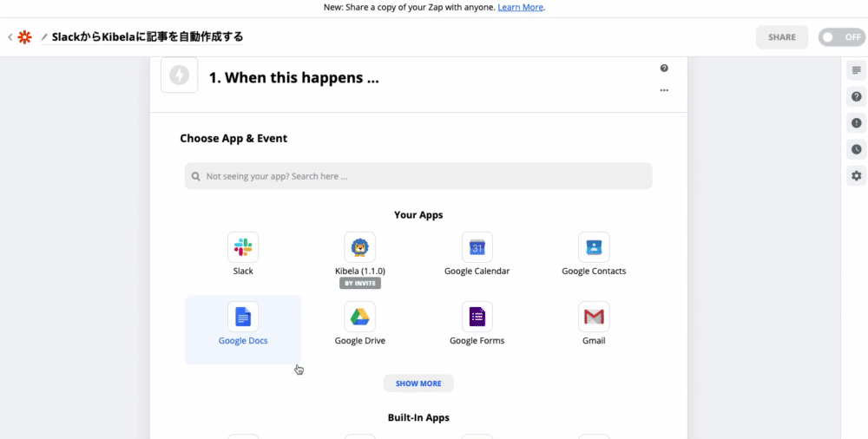Select the Google Docs app icon
868x439 pixels.
tap(243, 317)
